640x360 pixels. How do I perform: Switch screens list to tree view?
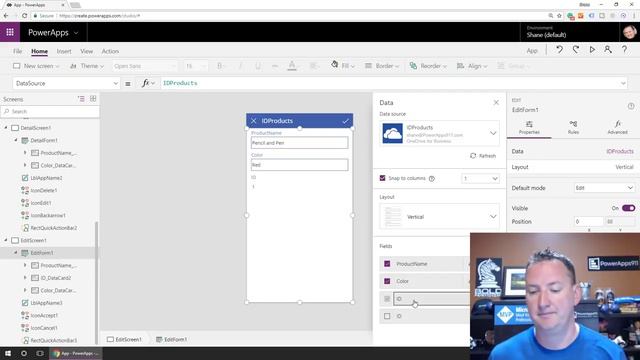(x=81, y=99)
